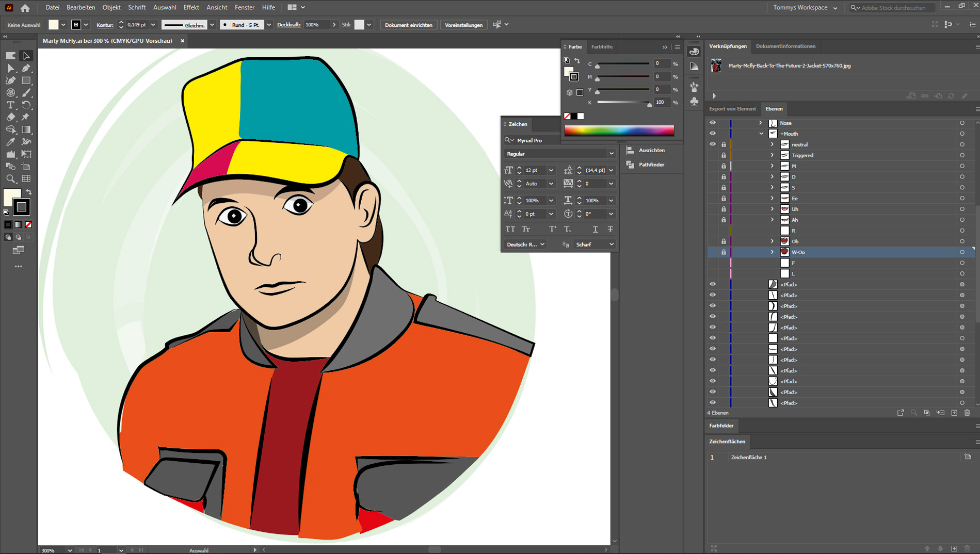Unlock the Oh sublayer
Viewport: 980px width, 554px height.
[724, 241]
